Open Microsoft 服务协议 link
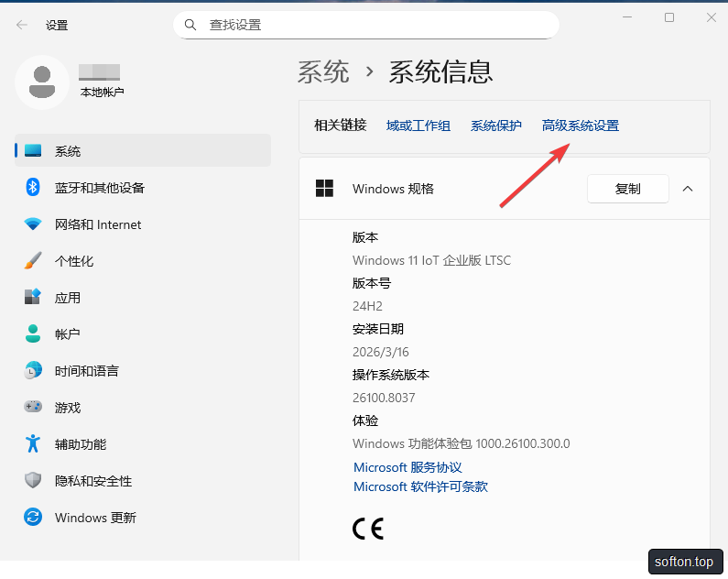Image resolution: width=728 pixels, height=579 pixels. pos(407,467)
